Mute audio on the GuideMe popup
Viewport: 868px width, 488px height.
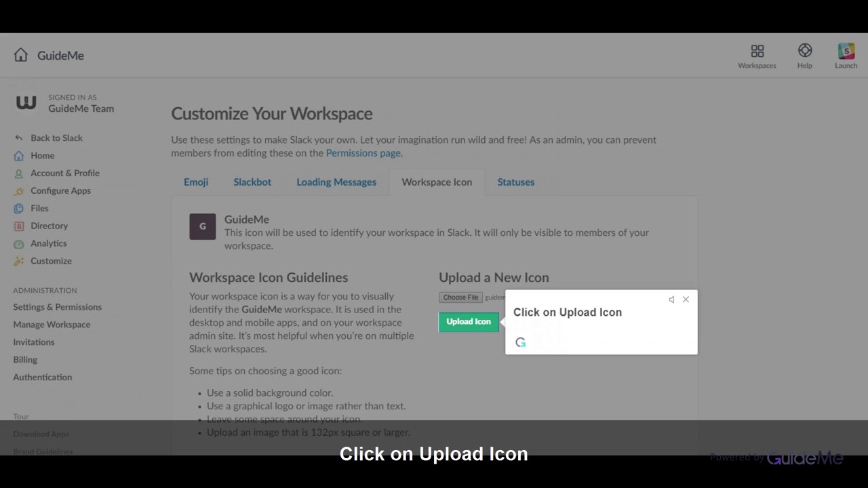(671, 299)
